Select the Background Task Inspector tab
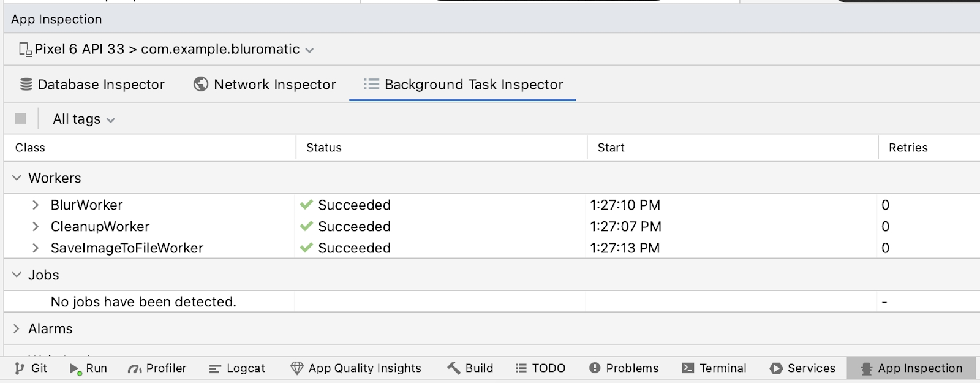 463,85
